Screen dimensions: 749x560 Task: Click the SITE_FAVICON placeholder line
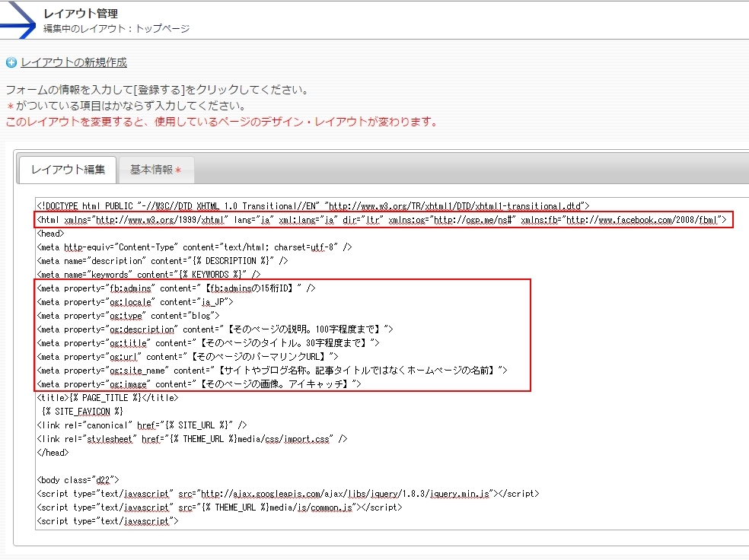pos(84,410)
